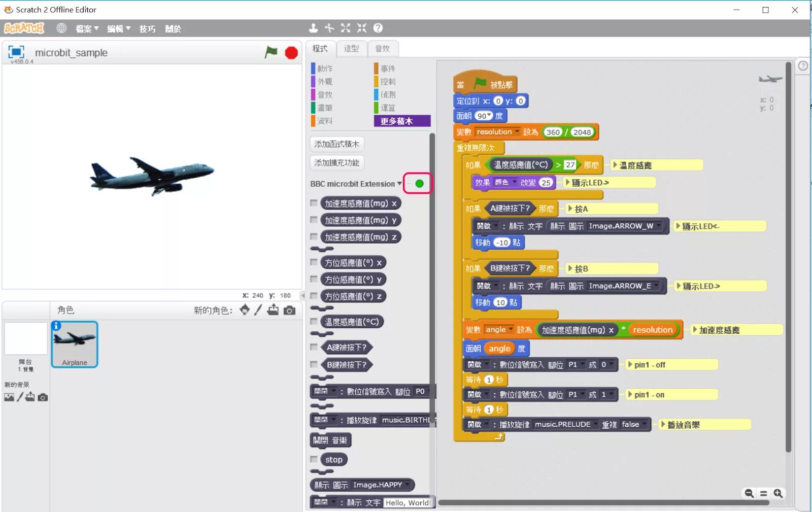This screenshot has width=812, height=512.
Task: Toggle compass (°) z reporter checkbox
Action: click(x=314, y=296)
